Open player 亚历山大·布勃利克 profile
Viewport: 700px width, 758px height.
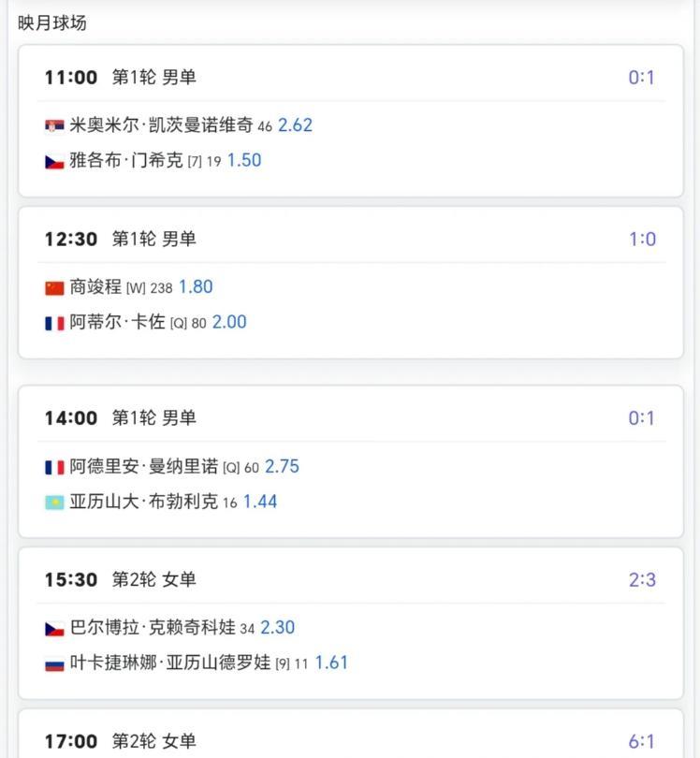[143, 503]
